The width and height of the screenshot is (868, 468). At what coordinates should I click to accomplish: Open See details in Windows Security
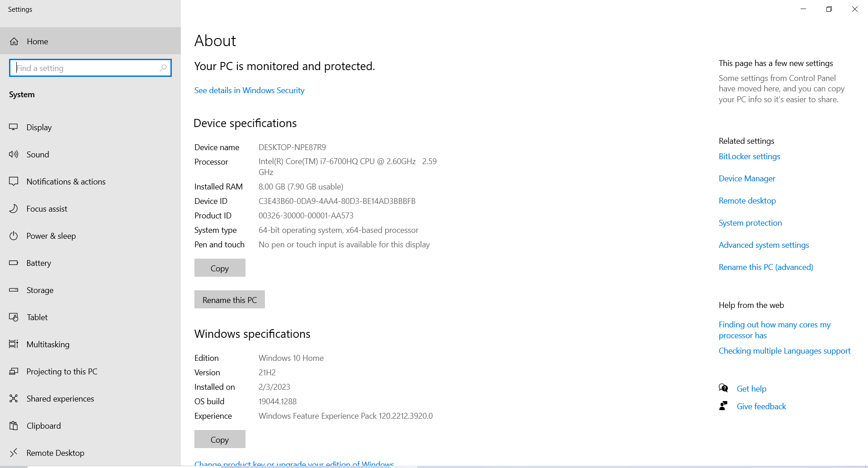tap(249, 90)
